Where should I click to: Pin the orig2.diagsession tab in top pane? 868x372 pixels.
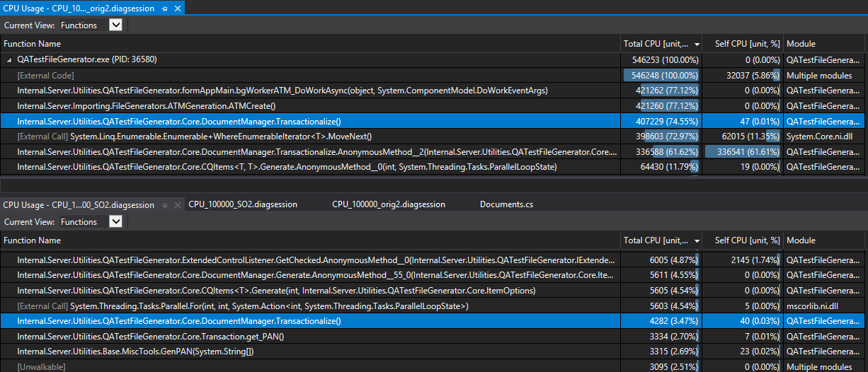[165, 8]
